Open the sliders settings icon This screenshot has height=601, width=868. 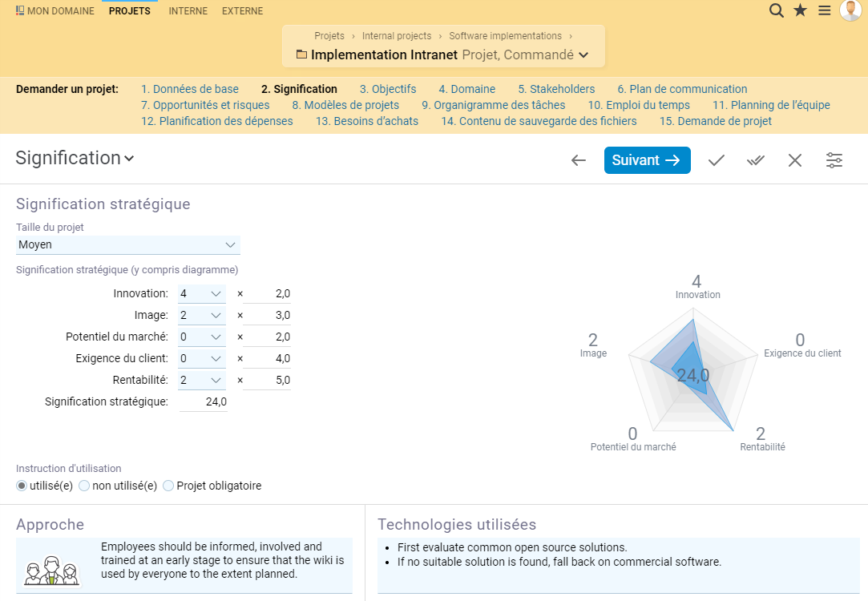pyautogui.click(x=834, y=160)
